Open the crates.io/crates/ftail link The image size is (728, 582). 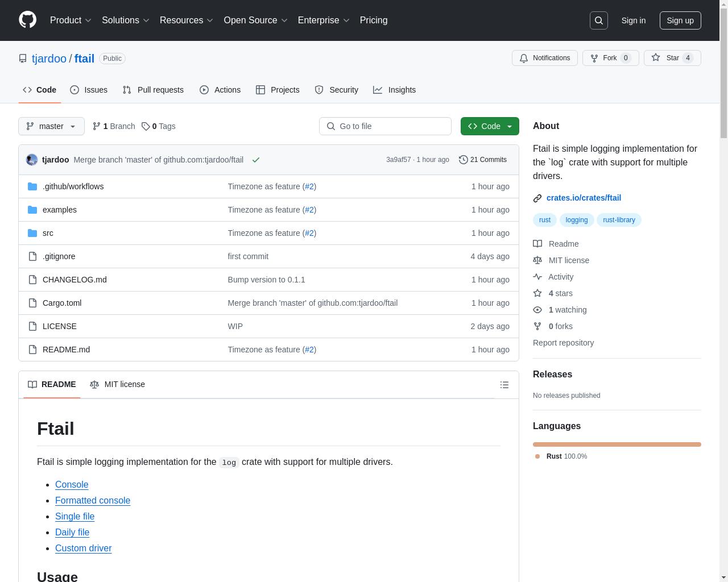[584, 198]
